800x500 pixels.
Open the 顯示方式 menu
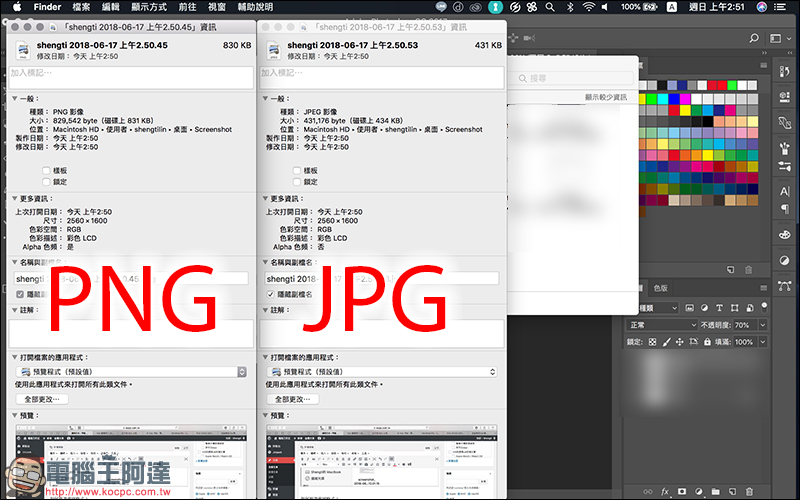click(x=149, y=7)
